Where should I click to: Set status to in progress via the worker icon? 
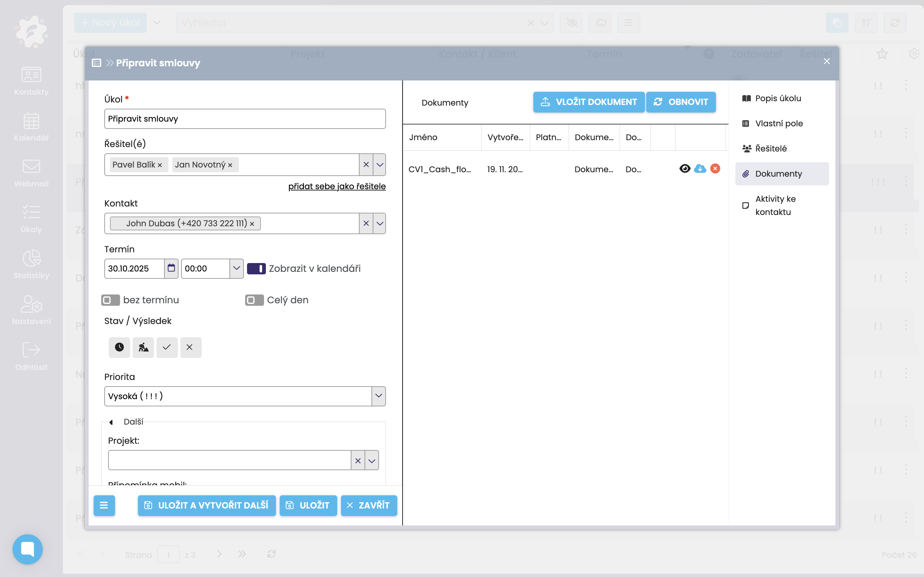point(143,347)
